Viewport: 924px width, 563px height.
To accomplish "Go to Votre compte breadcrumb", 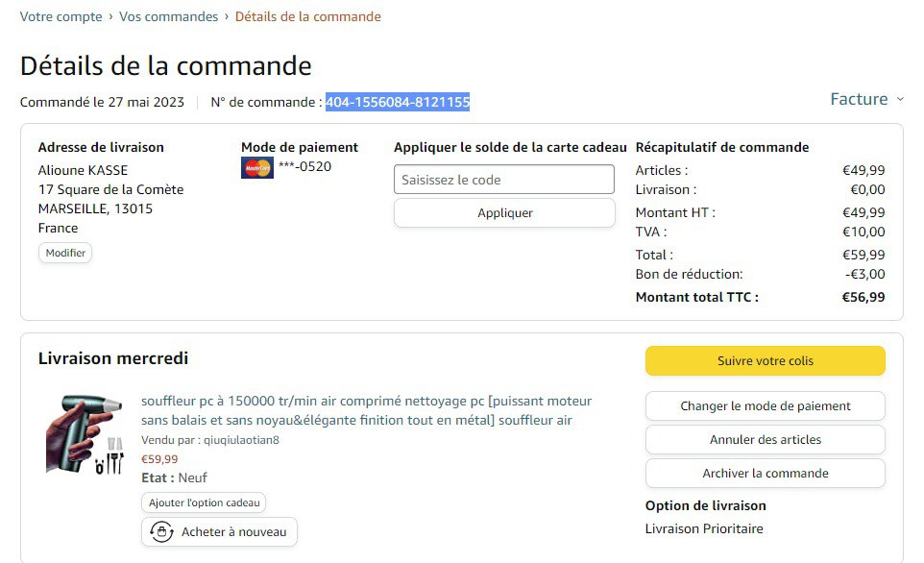I will pyautogui.click(x=61, y=16).
